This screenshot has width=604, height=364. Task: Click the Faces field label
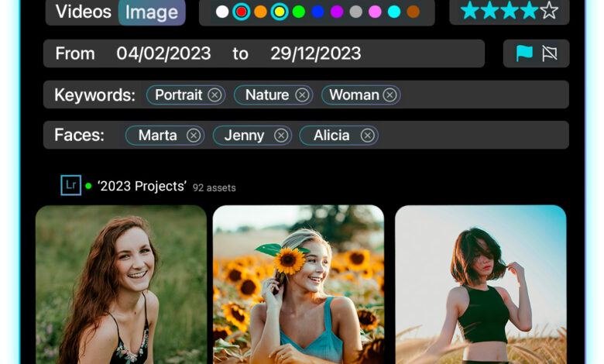79,136
